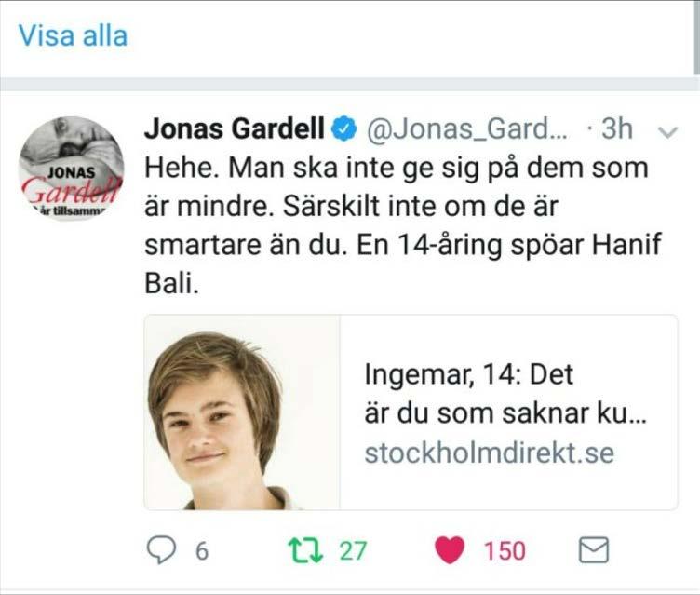
Task: Open the tweet options chevron menu
Action: 668,131
